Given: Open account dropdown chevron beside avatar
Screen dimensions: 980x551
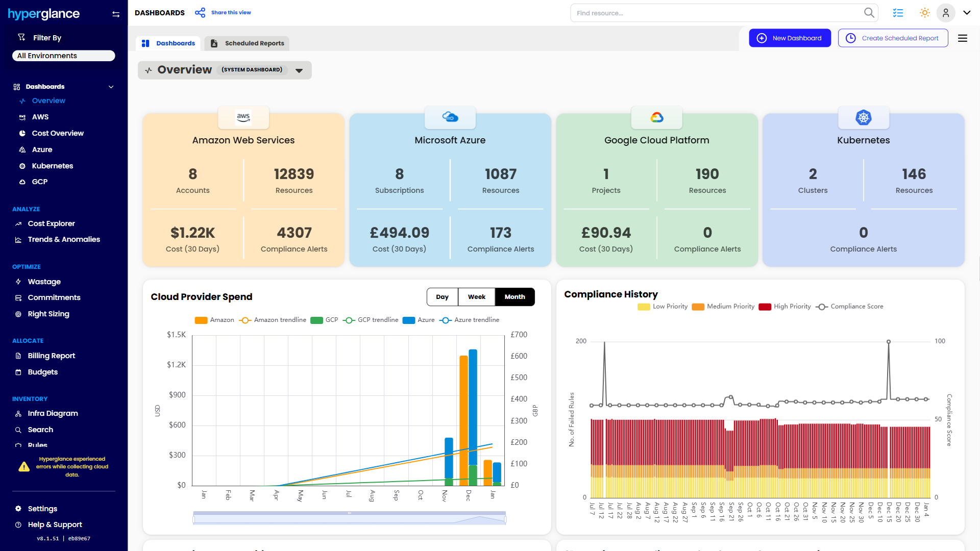Looking at the screenshot, I should 967,13.
